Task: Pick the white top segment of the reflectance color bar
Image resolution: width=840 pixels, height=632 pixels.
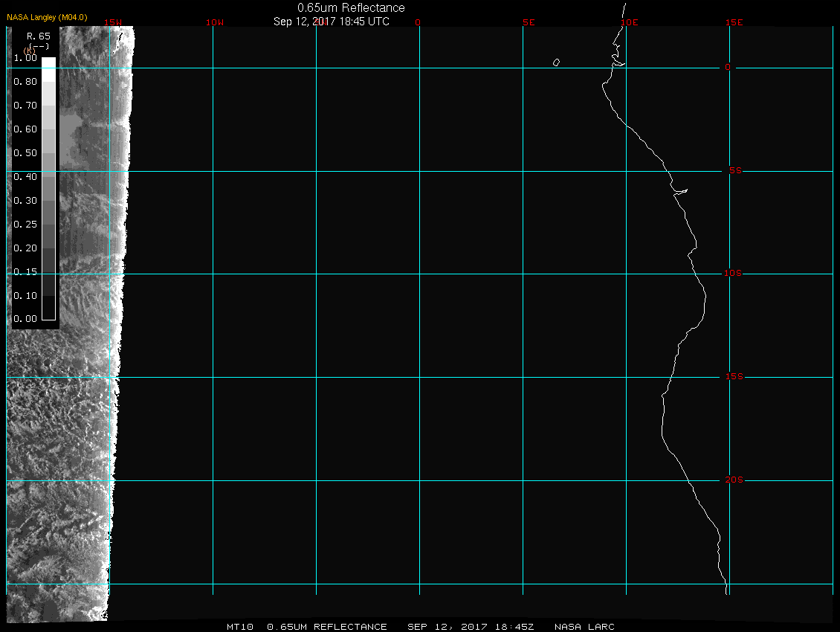Action: click(x=49, y=69)
